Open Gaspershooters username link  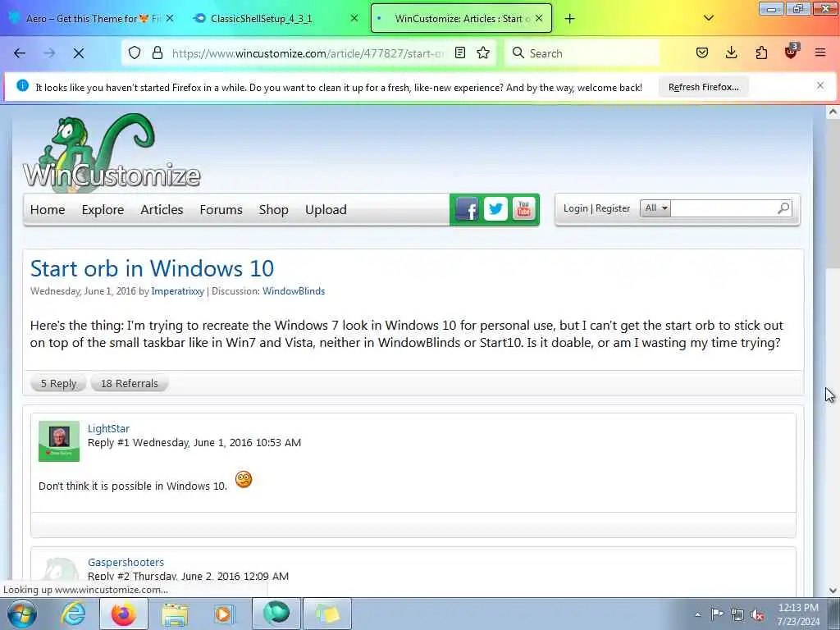pos(126,562)
